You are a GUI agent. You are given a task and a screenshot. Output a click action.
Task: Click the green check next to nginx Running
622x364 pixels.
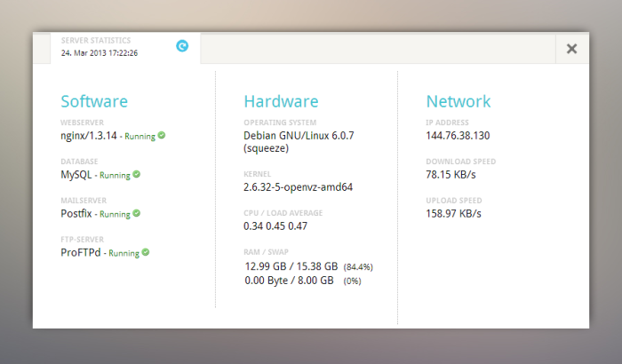pyautogui.click(x=162, y=135)
